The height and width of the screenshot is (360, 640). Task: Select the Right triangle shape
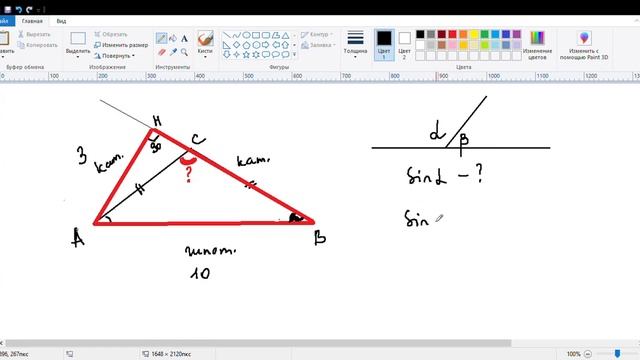(227, 45)
